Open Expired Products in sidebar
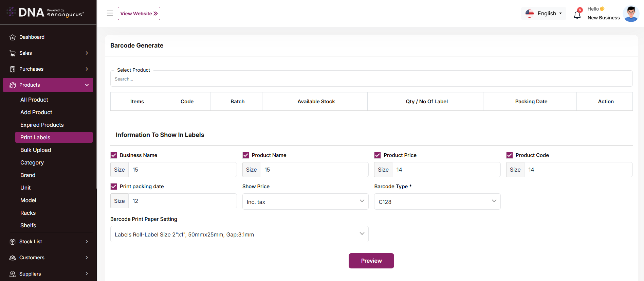This screenshot has width=644, height=281. pyautogui.click(x=42, y=125)
